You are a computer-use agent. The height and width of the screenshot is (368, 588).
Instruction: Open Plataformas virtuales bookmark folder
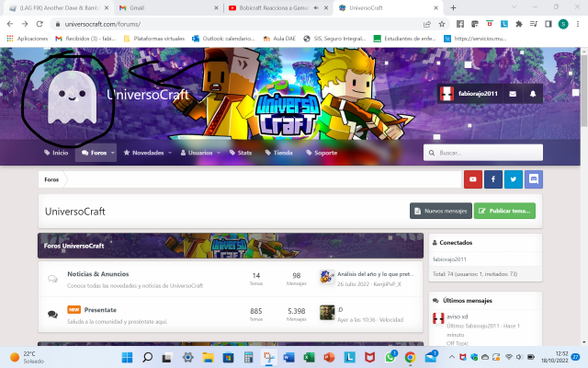point(154,39)
